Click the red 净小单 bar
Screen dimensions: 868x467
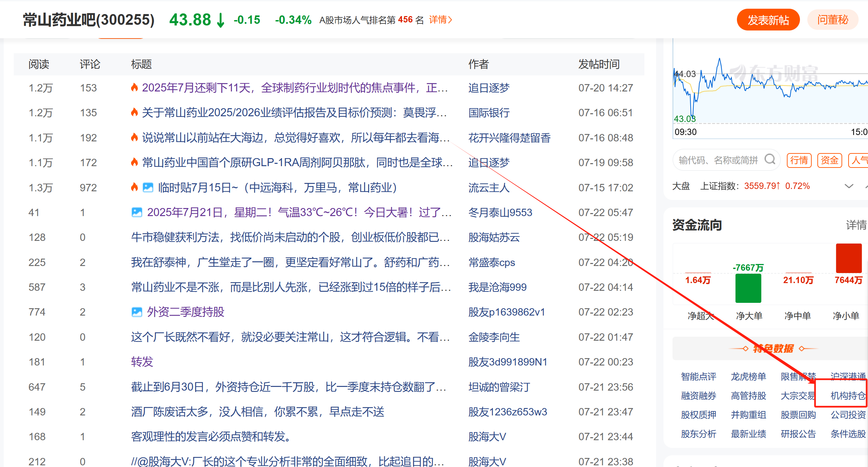click(849, 258)
